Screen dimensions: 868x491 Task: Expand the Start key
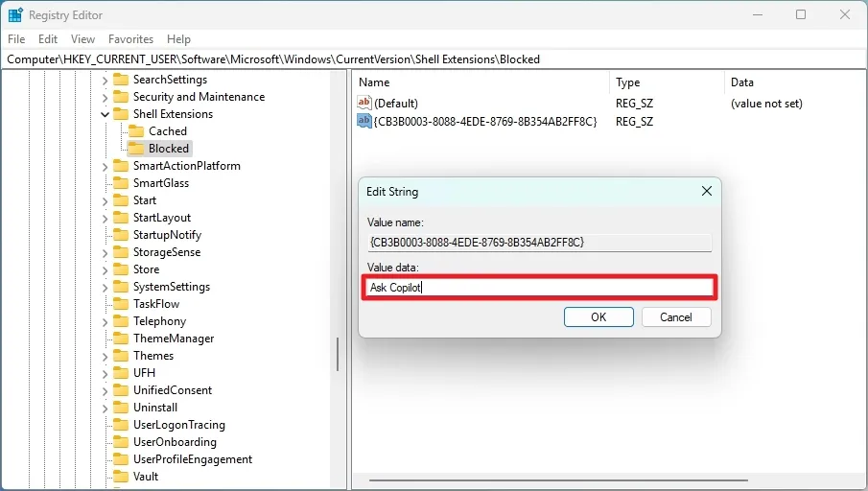[x=105, y=201]
